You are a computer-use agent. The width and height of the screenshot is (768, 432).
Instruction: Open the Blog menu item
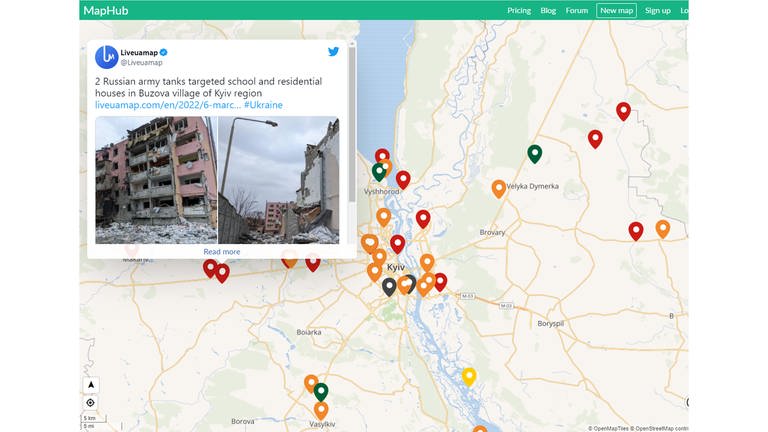(x=548, y=10)
